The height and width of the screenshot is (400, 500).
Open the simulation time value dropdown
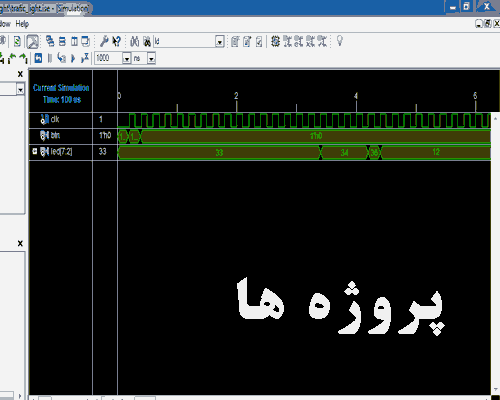[x=126, y=59]
